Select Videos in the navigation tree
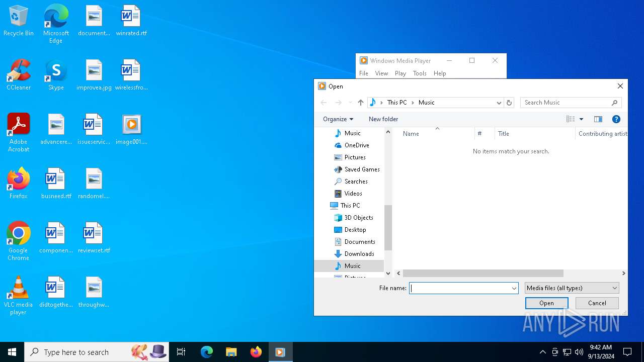The image size is (644, 362). (353, 194)
